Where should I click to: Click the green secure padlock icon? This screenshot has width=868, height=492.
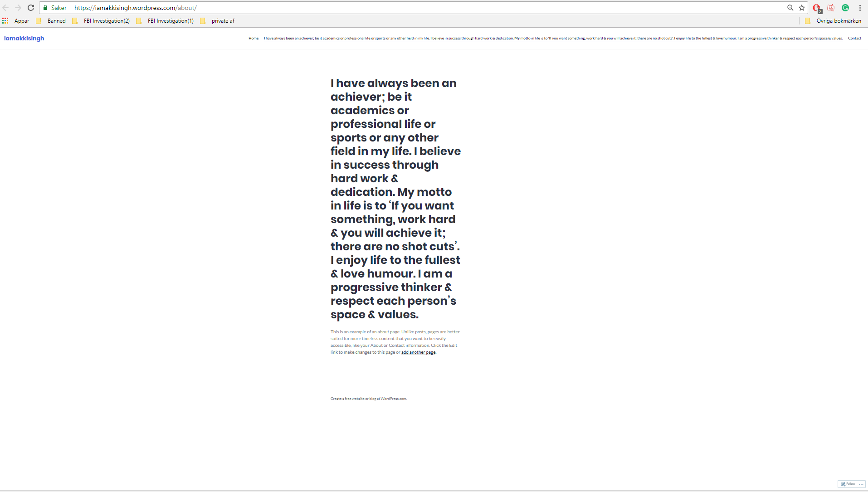coord(45,8)
